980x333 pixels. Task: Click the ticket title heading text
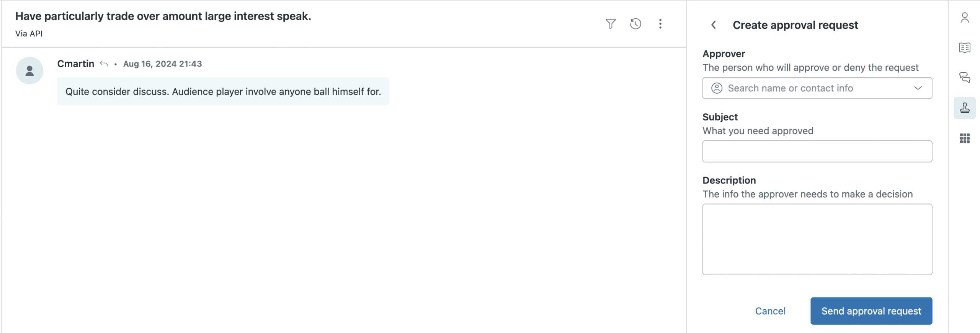pos(163,16)
